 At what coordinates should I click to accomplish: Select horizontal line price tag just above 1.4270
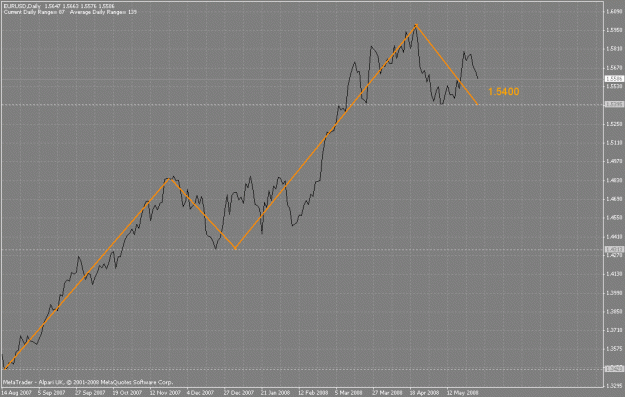click(x=614, y=250)
